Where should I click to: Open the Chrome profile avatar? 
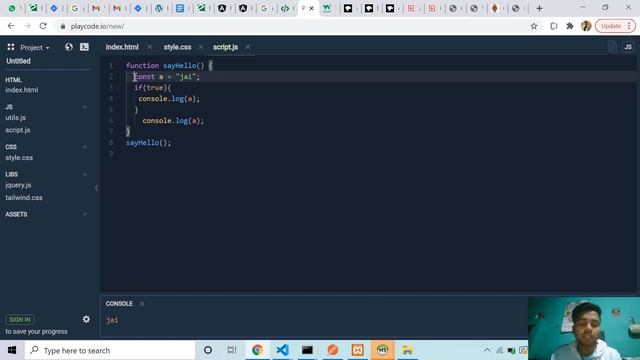click(x=586, y=26)
